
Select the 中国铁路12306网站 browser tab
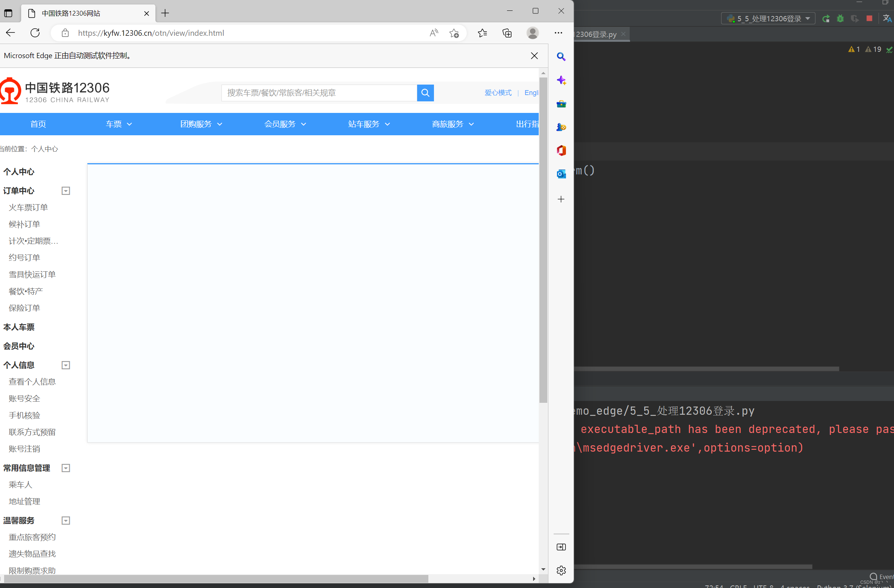click(88, 13)
